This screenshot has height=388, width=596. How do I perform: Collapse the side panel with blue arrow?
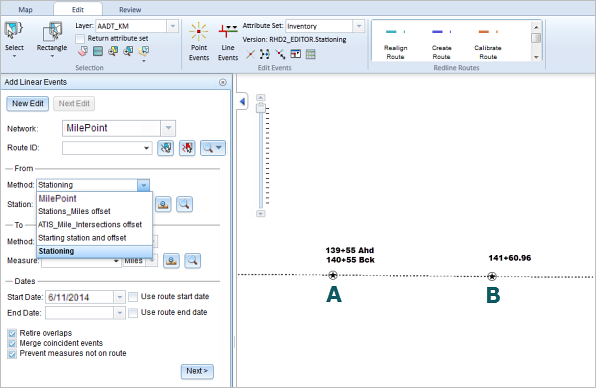[x=242, y=101]
